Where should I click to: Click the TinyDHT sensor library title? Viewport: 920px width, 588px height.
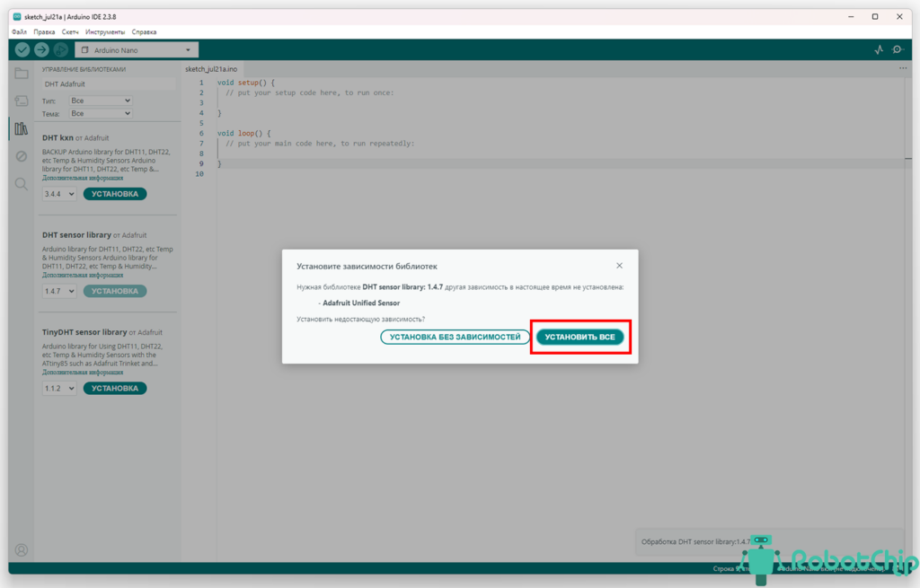84,332
